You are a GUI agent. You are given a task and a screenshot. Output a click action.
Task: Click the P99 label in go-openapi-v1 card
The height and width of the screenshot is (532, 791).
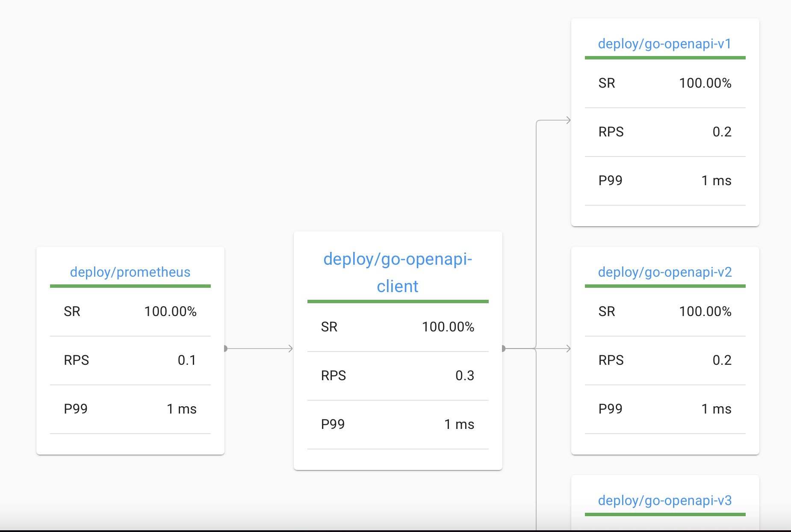(x=610, y=180)
